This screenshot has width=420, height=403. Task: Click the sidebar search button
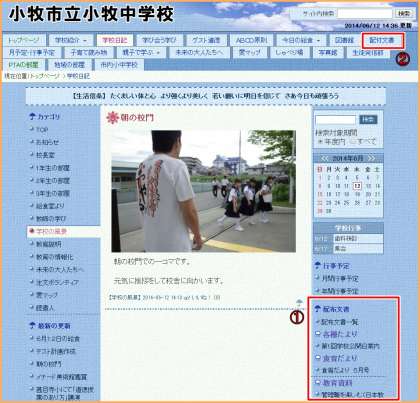tap(368, 120)
